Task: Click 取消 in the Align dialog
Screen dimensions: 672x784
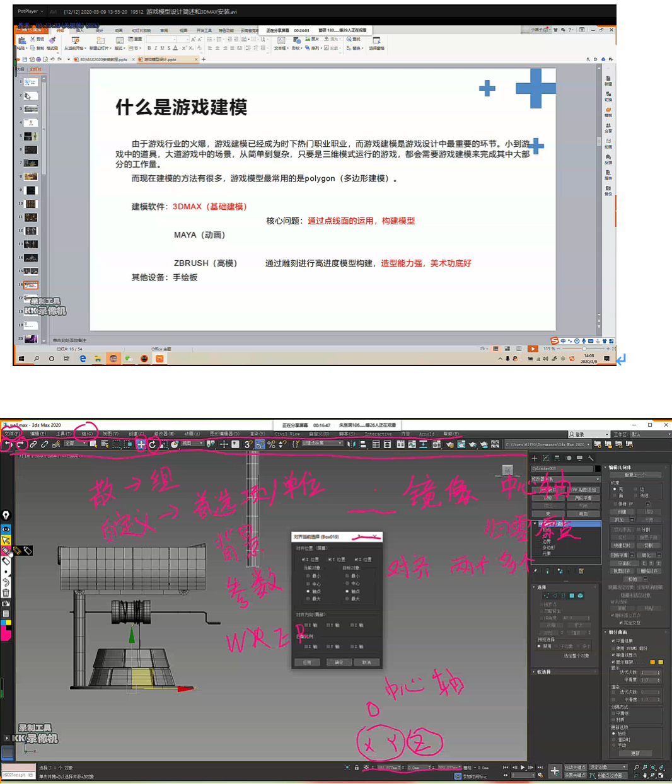Action: [x=366, y=662]
